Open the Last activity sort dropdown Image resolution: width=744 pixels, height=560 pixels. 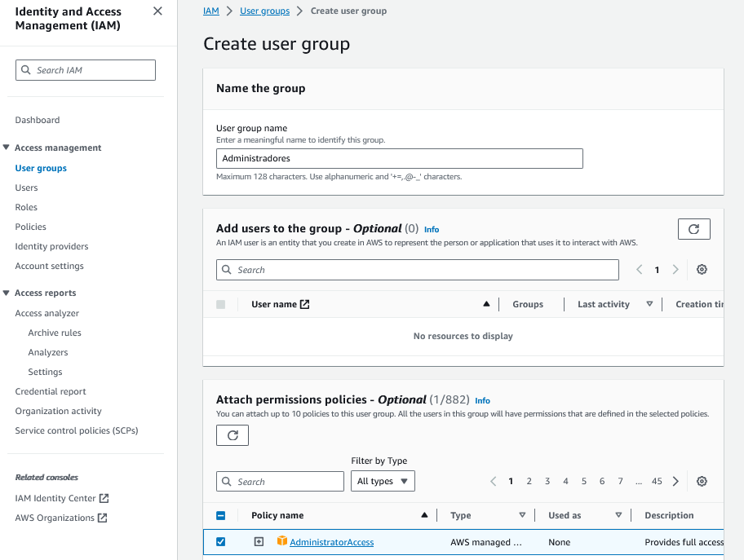(649, 303)
